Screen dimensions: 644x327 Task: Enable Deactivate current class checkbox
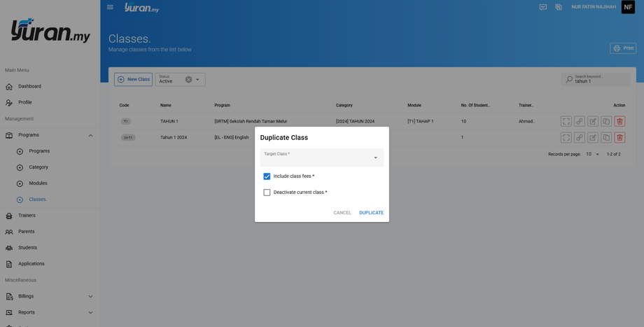click(267, 193)
